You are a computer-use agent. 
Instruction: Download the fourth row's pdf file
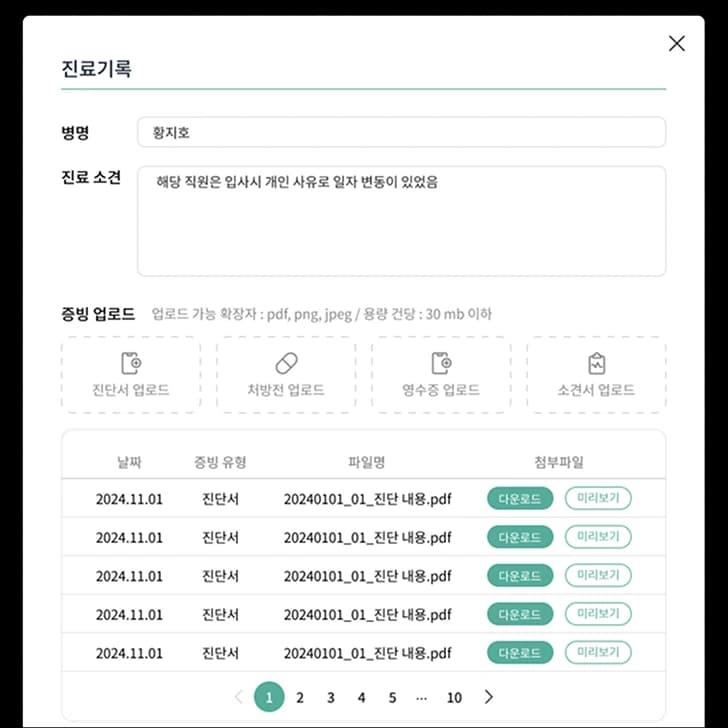(x=520, y=614)
